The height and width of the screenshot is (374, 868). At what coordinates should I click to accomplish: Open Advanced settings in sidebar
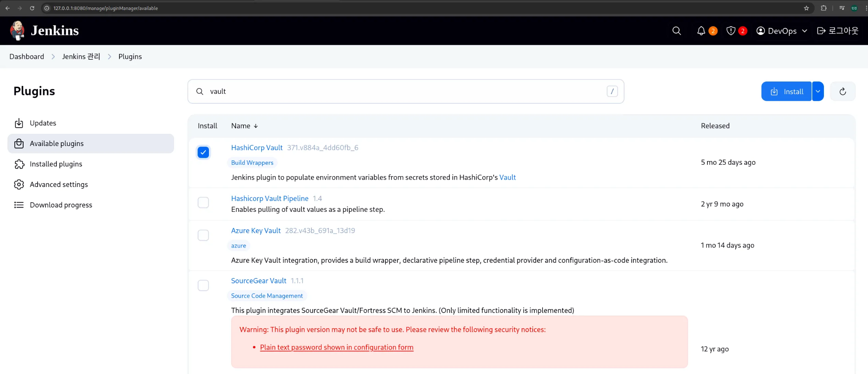click(x=91, y=184)
